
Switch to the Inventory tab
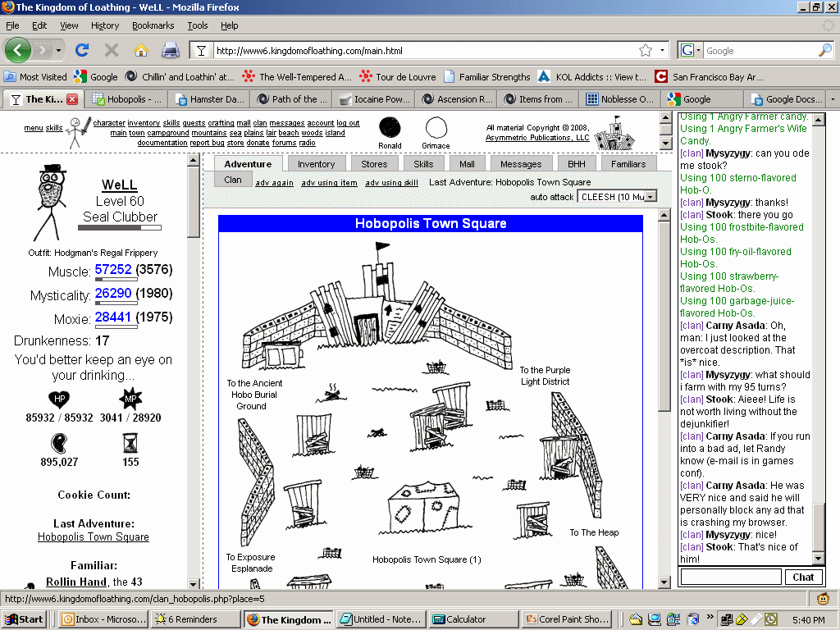pyautogui.click(x=316, y=164)
